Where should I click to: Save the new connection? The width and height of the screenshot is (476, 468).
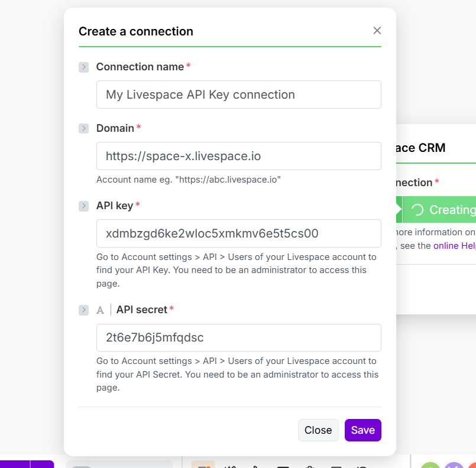[362, 430]
